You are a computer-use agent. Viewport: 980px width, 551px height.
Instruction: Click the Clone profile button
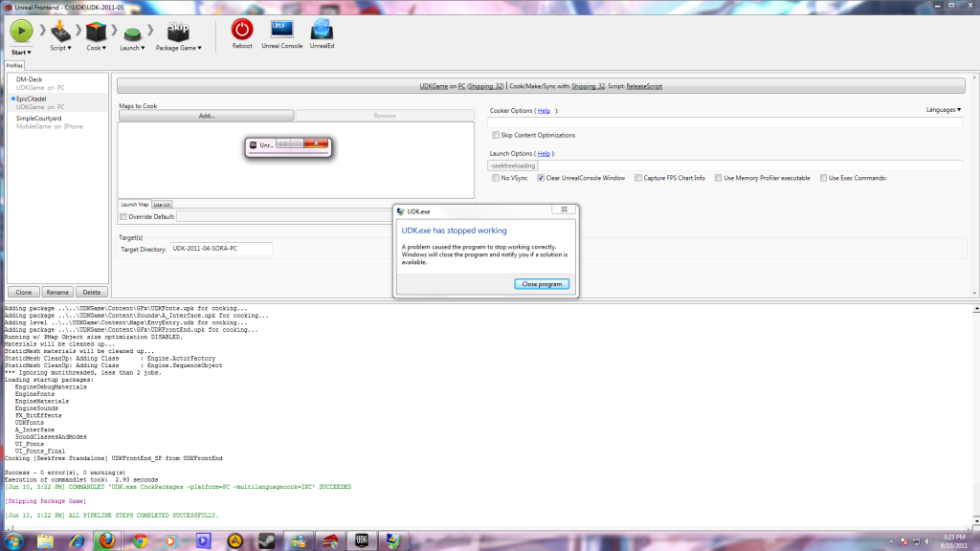pos(24,293)
